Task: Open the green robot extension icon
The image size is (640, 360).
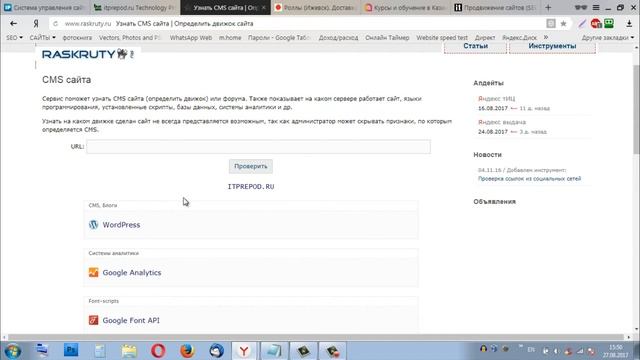Action: point(609,23)
